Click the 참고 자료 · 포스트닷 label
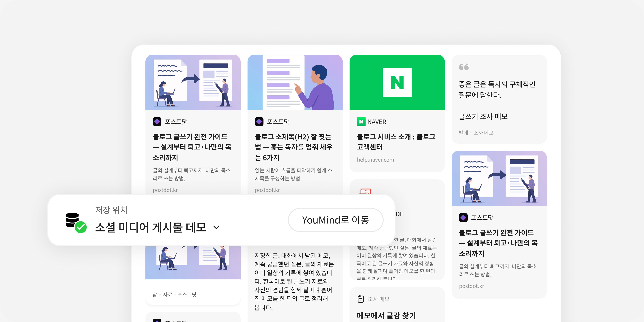644x322 pixels. point(174,294)
